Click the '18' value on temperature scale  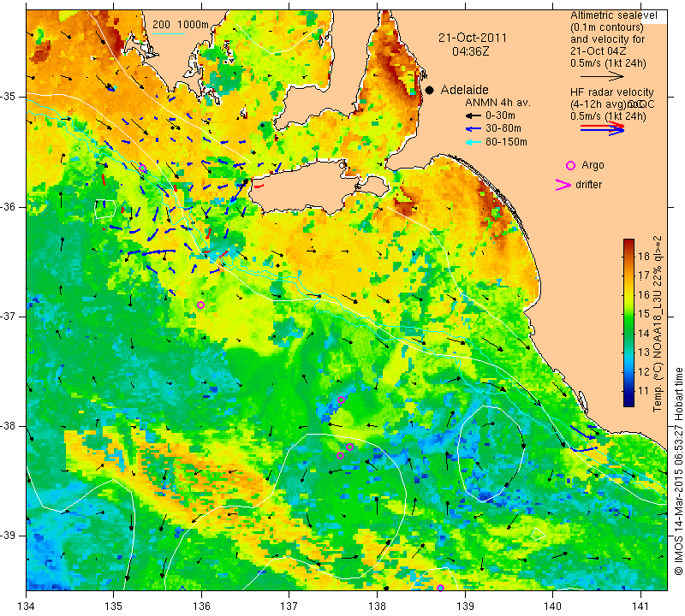(x=644, y=257)
